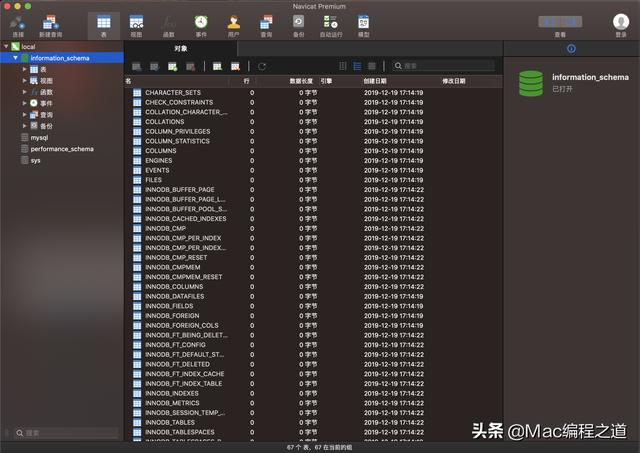This screenshot has height=453, width=640.
Task: Expand the Backups (备份) tree node
Action: (24, 126)
